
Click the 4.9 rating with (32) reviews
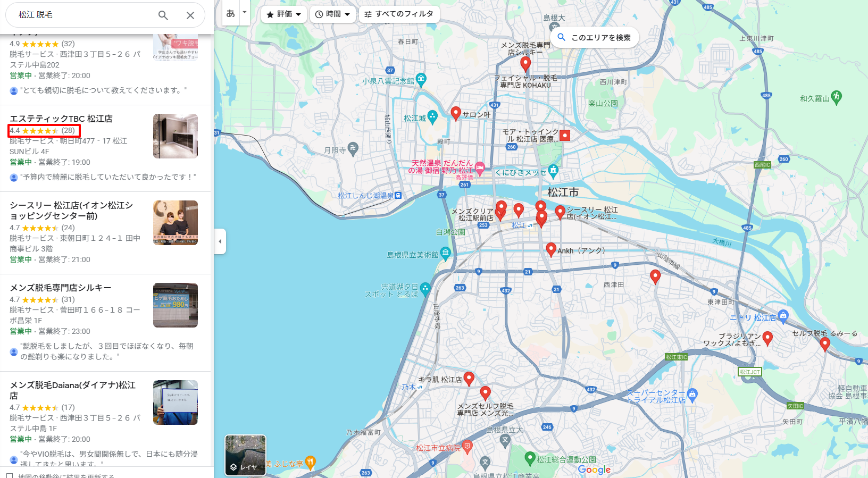pyautogui.click(x=42, y=44)
